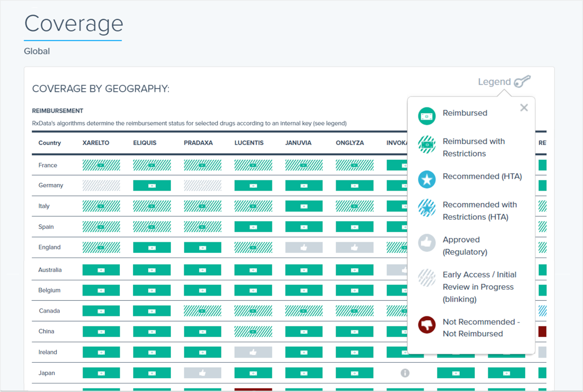Select Canada PRADAXA restricted cell
Image resolution: width=583 pixels, height=392 pixels.
click(x=203, y=311)
